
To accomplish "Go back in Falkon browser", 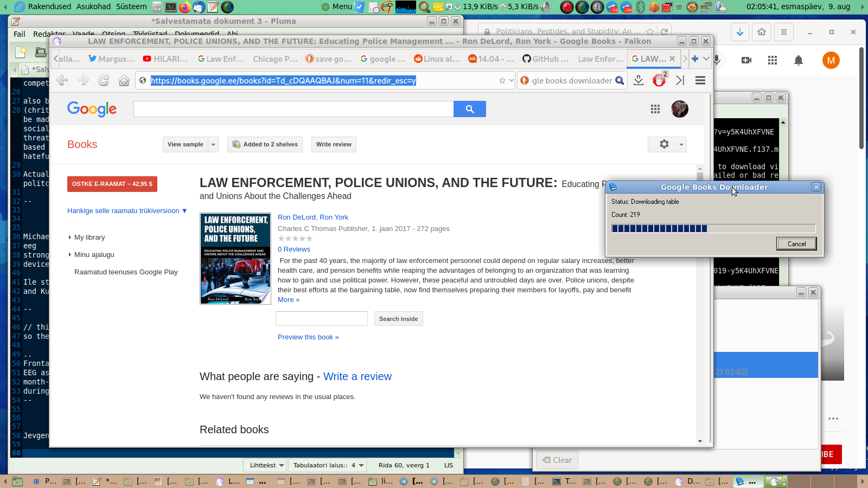I will [x=62, y=81].
